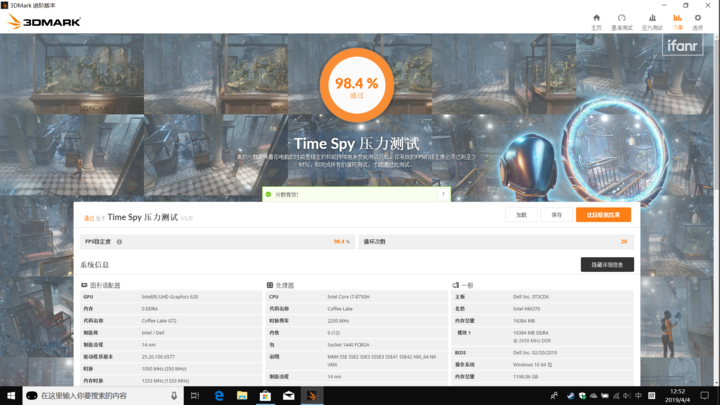The image size is (720, 405).
Task: Click the graphics adapter section icon
Action: 84,285
